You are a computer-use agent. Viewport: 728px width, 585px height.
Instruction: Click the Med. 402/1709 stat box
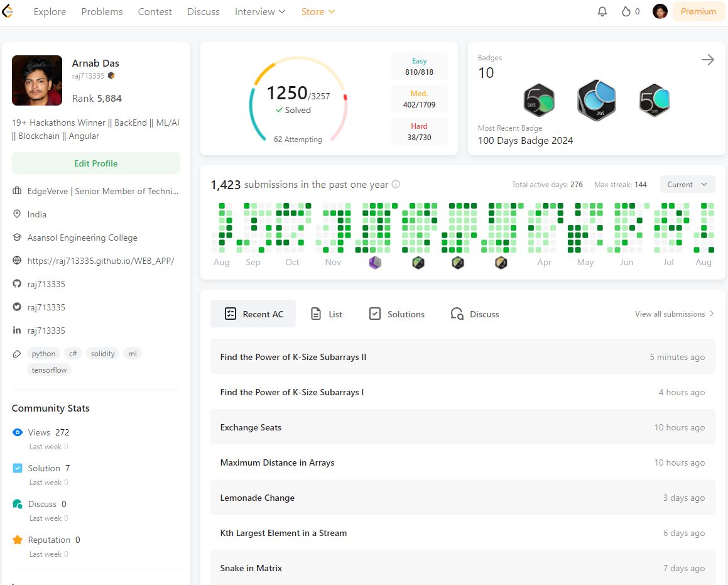click(419, 99)
